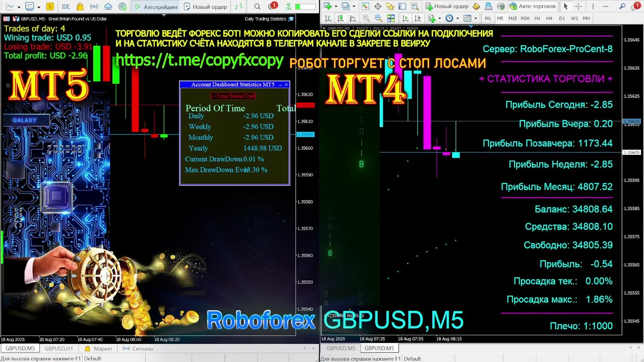Open the VPS cloud icon in MT5
The height and width of the screenshot is (362, 644).
coord(108,7)
